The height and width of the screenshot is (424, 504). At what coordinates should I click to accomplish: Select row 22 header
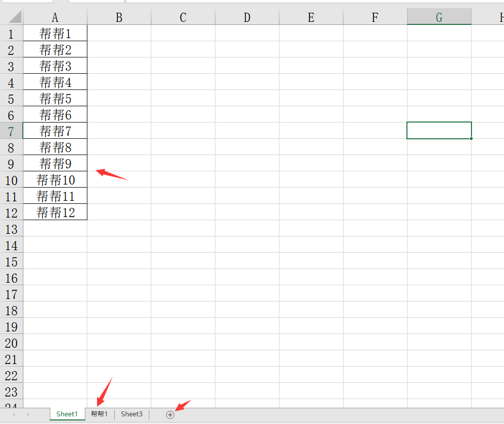(11, 375)
